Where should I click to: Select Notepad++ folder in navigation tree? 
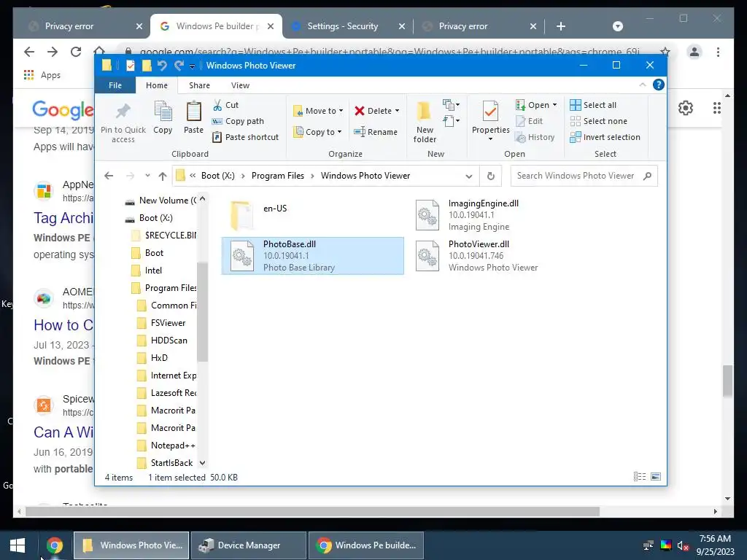[x=172, y=446]
